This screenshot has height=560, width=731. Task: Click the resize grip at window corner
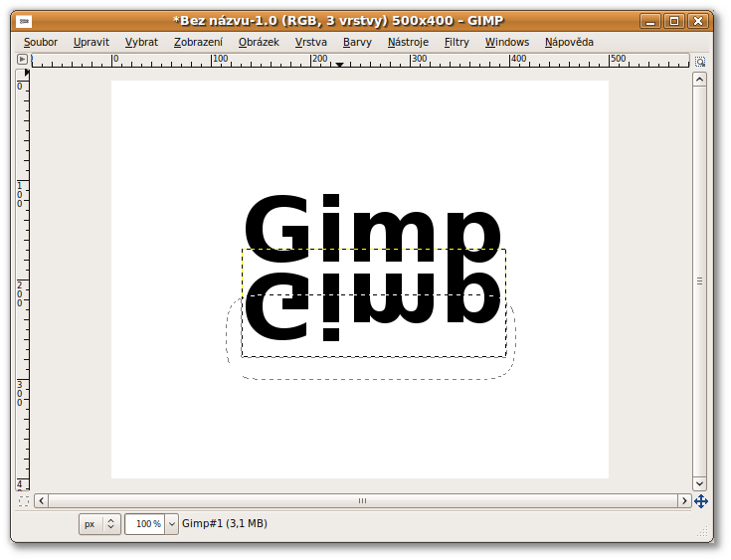(701, 531)
